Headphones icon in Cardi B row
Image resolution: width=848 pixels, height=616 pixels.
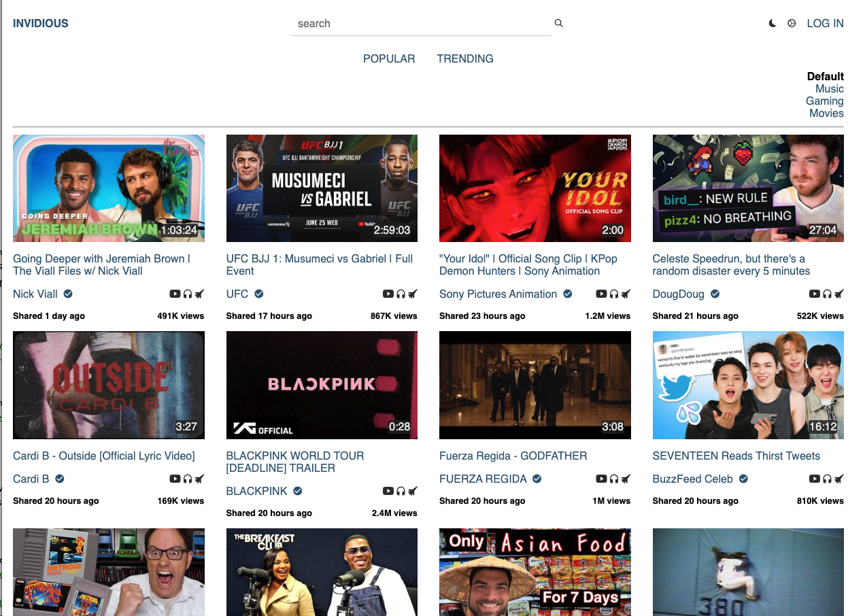(x=188, y=479)
